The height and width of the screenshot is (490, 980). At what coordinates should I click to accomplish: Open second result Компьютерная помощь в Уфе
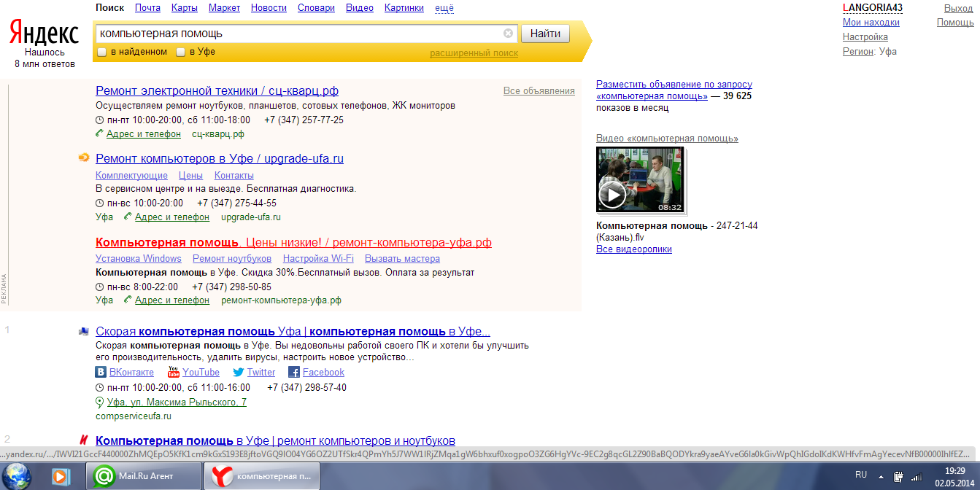[x=275, y=440]
